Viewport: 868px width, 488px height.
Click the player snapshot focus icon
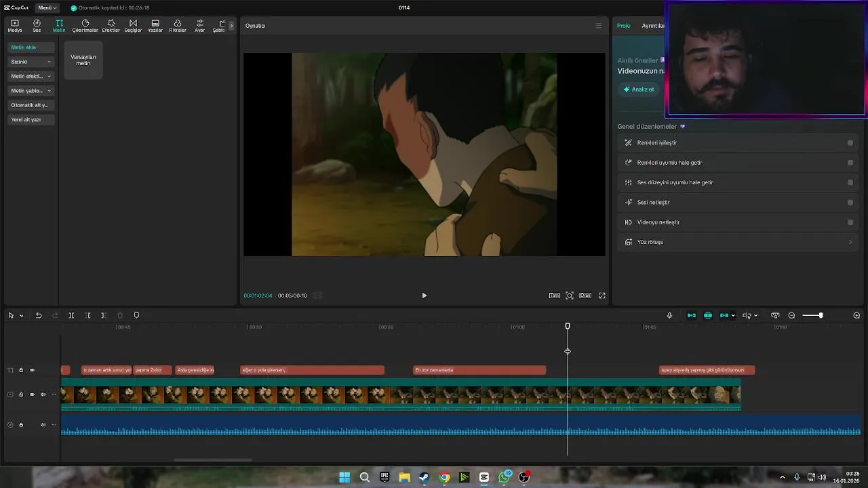(570, 296)
